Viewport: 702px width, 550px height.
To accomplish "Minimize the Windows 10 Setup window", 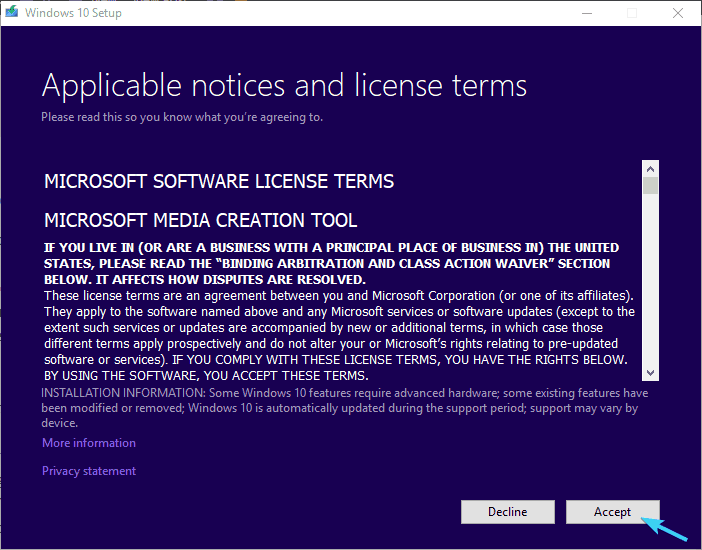I will tap(587, 13).
